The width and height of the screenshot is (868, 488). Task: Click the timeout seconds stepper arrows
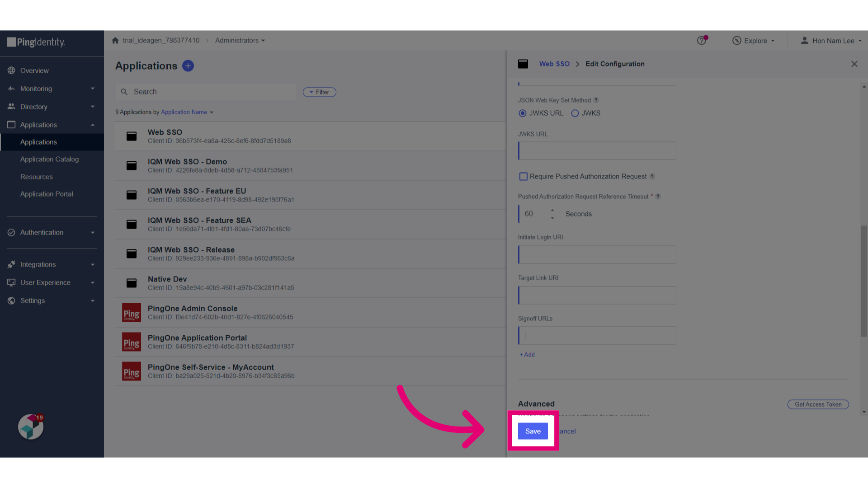[x=552, y=214]
